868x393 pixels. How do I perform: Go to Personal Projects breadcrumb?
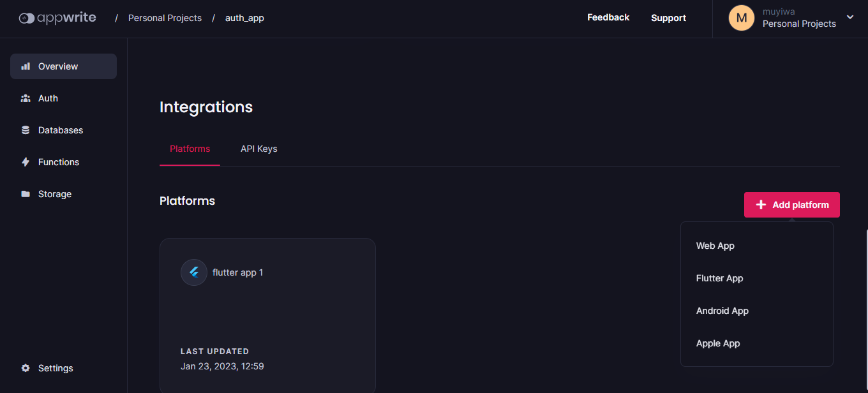pos(165,18)
